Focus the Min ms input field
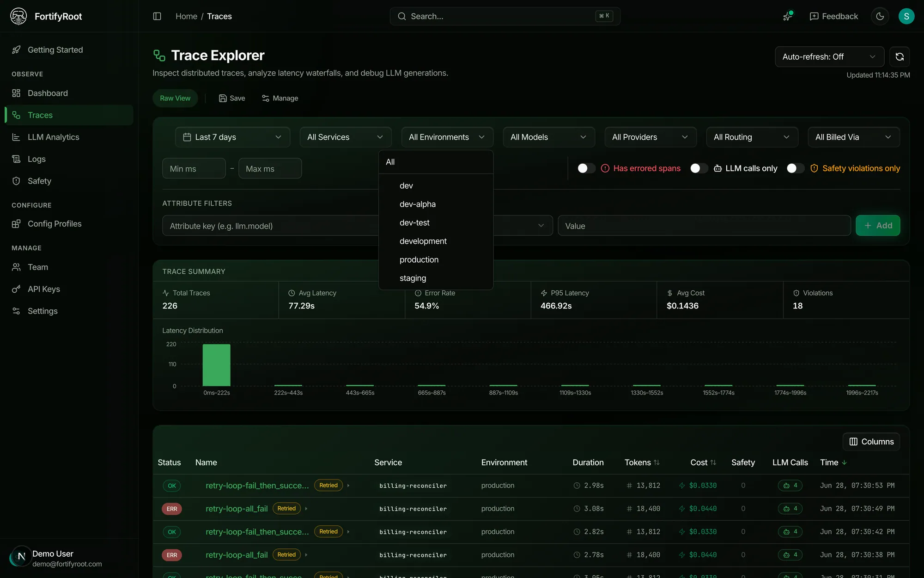 coord(194,168)
